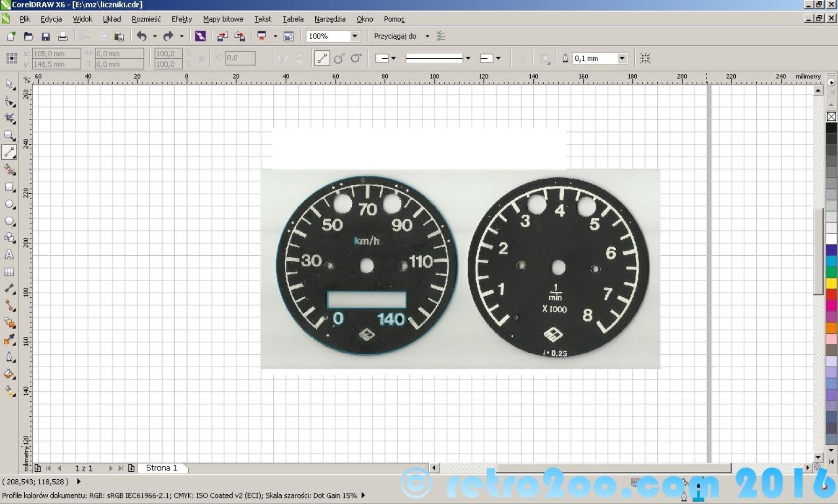This screenshot has height=504, width=838.
Task: Choose the Ellipse tool
Action: tap(9, 204)
